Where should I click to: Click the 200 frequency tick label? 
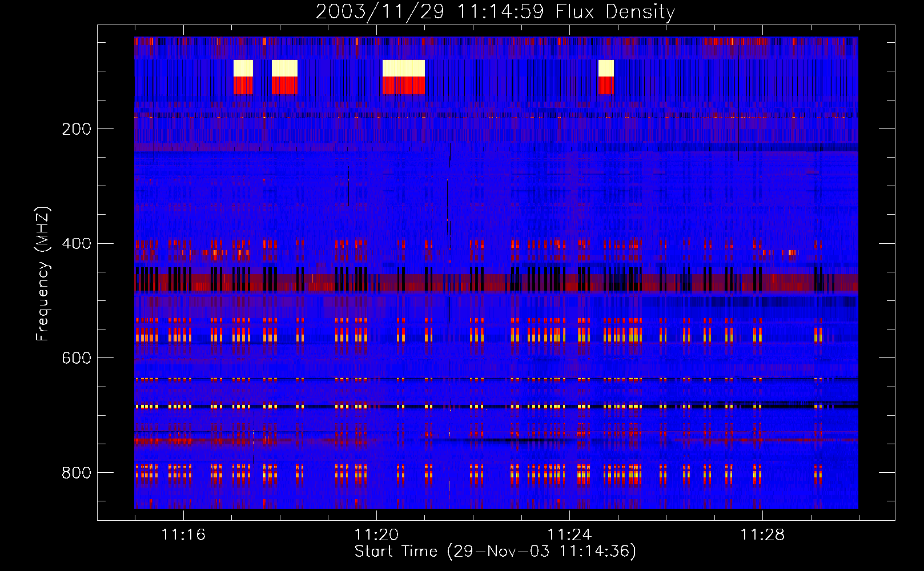click(x=77, y=129)
